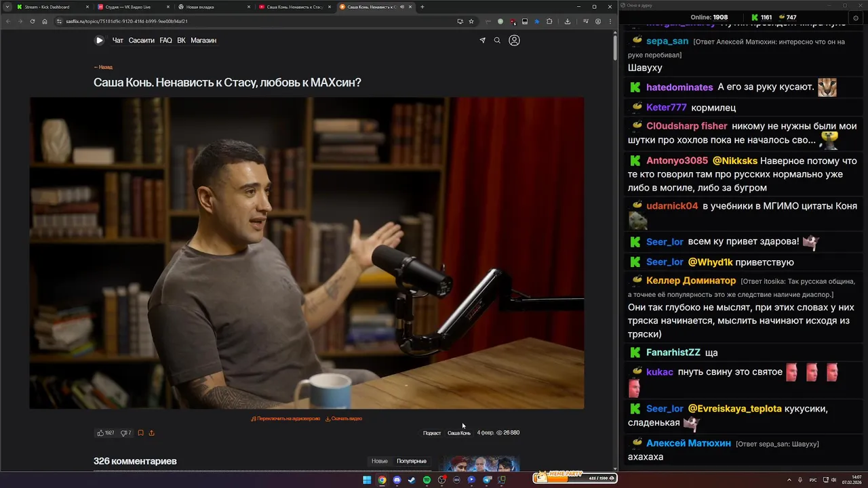This screenshot has width=868, height=488.
Task: Click username Antonyo3085 in chat
Action: (x=677, y=161)
